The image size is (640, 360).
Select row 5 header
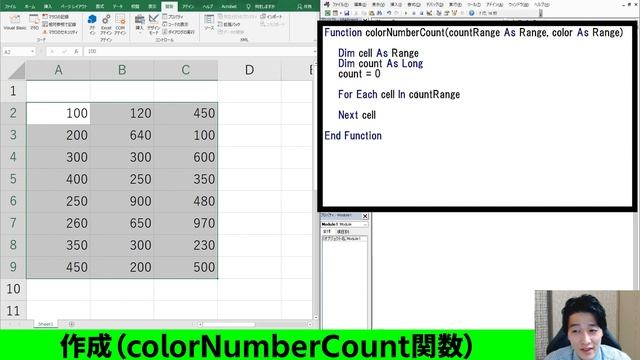pos(13,179)
